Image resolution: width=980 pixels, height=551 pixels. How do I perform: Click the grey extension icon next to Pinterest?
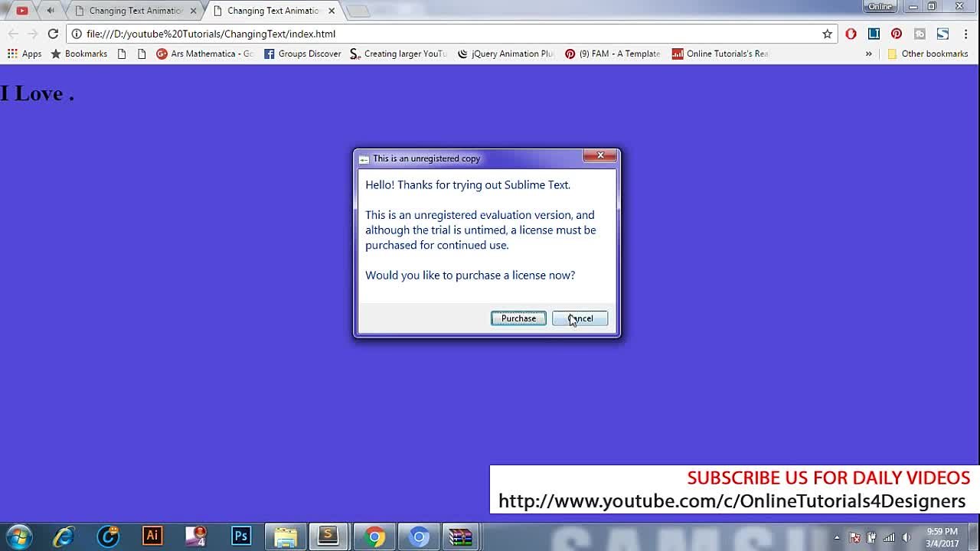920,34
